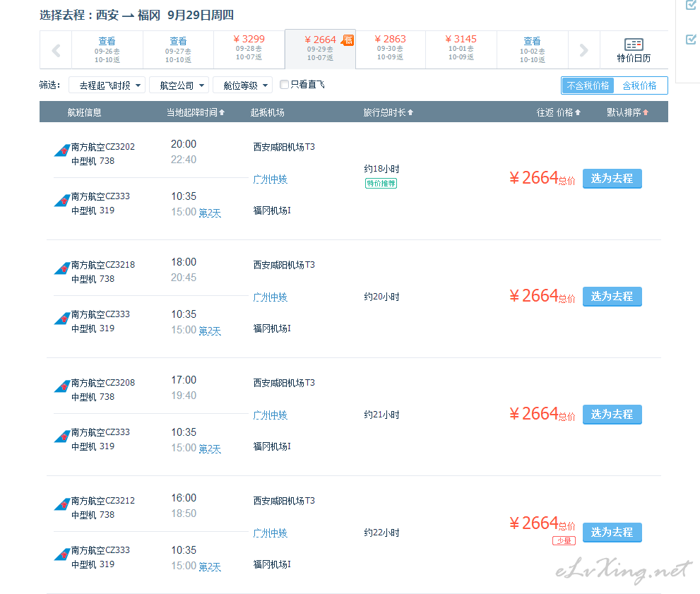
Task: Click China Southern logo beside CZ3218
Action: coord(62,268)
